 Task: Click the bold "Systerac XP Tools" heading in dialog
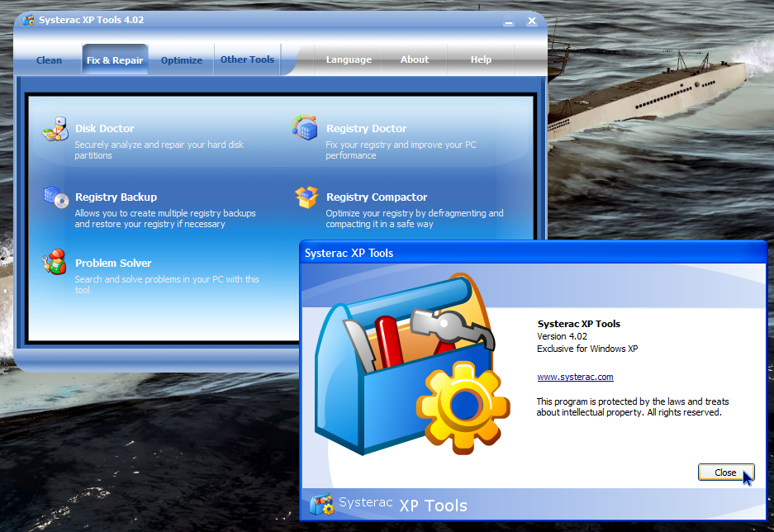[578, 324]
